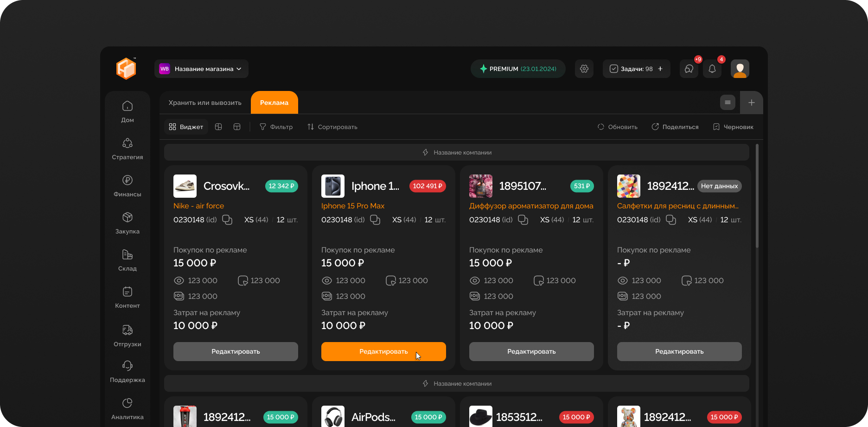
Task: Open the Сортировать sort options
Action: (332, 127)
